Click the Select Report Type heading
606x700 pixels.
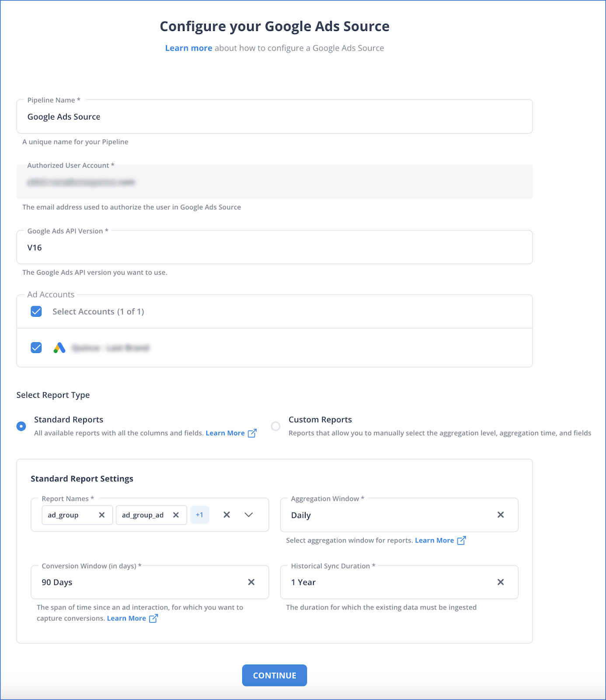coord(53,395)
